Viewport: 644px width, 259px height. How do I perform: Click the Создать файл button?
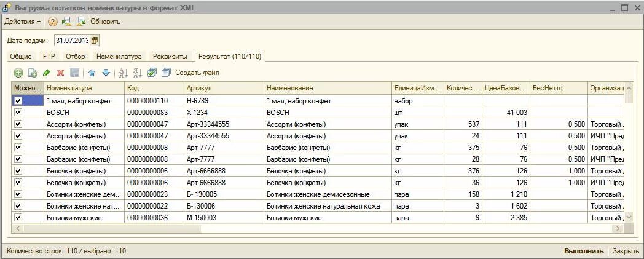pos(197,73)
